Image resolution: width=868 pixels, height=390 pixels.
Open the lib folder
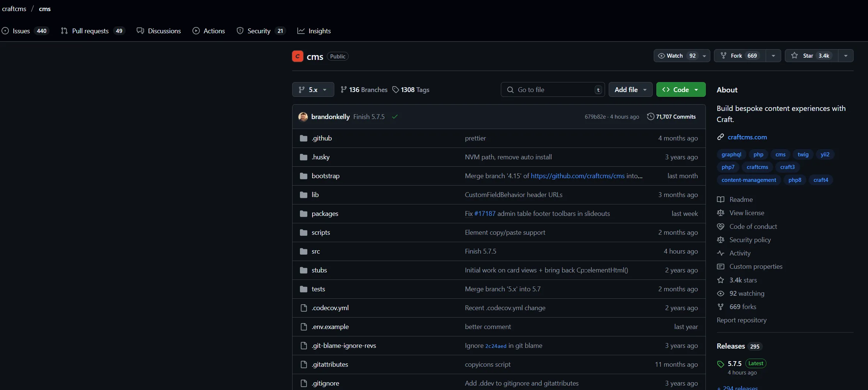pos(315,195)
